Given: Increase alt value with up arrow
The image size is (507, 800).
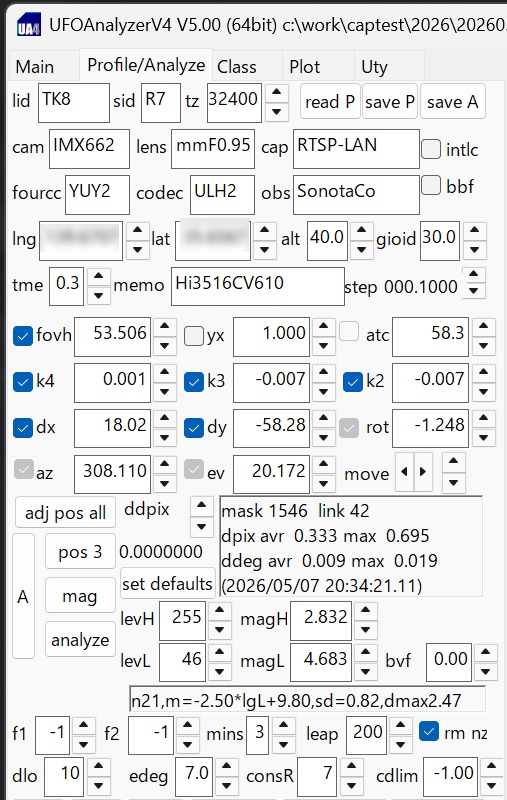Looking at the screenshot, I should [362, 230].
